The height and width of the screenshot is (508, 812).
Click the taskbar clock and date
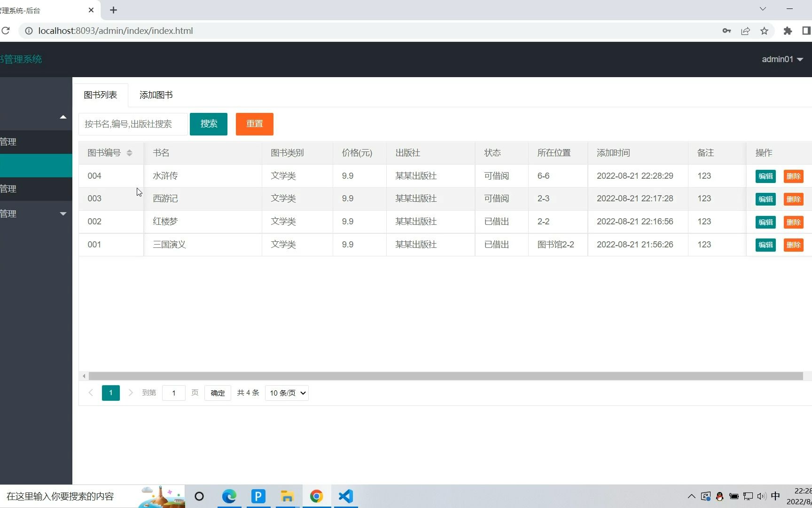799,496
